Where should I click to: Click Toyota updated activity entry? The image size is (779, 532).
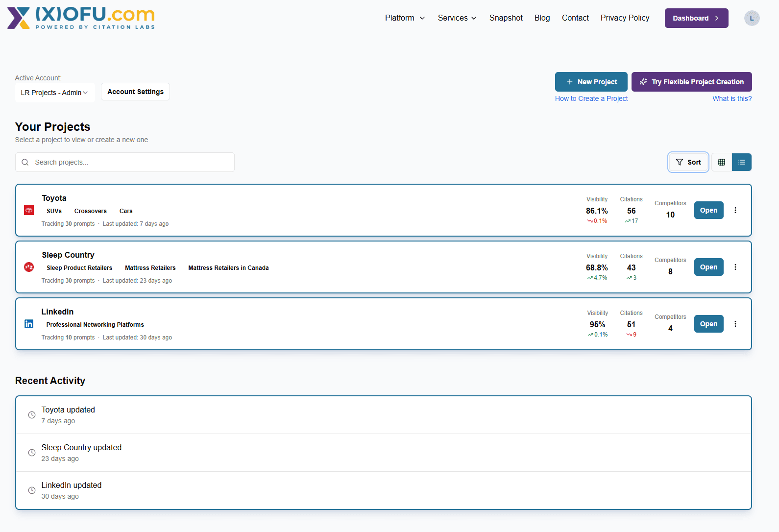[384, 415]
